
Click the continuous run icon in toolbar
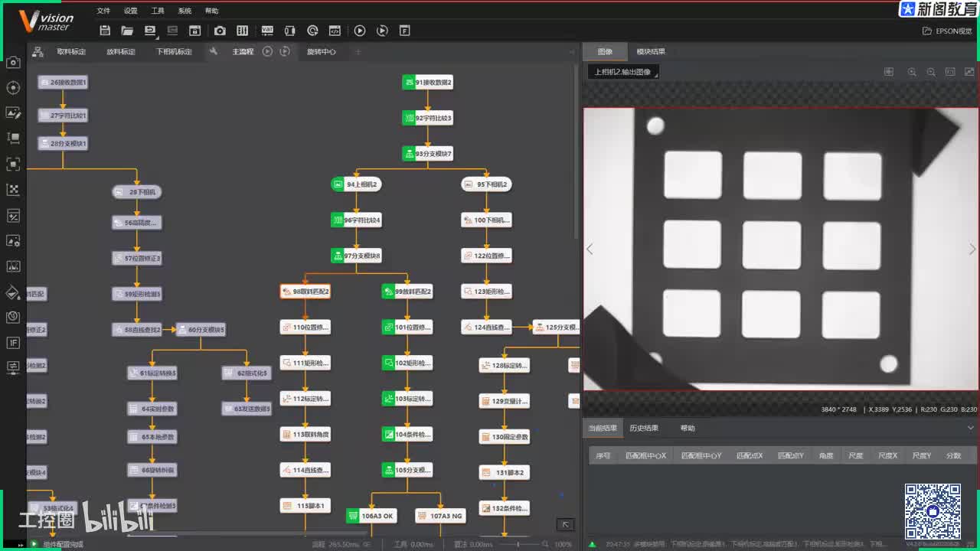382,31
